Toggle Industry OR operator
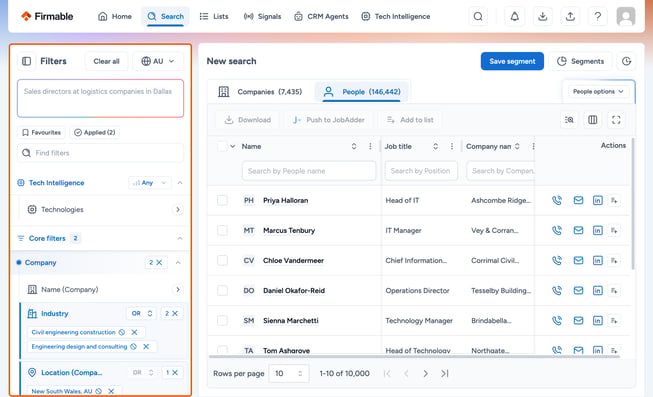653x397 pixels. click(142, 314)
